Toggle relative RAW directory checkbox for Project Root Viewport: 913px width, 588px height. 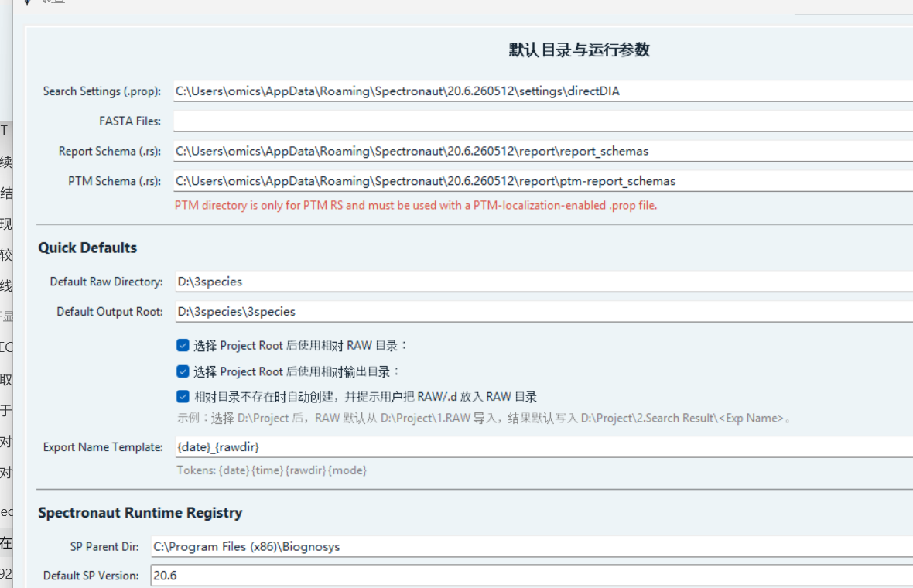[x=183, y=345]
